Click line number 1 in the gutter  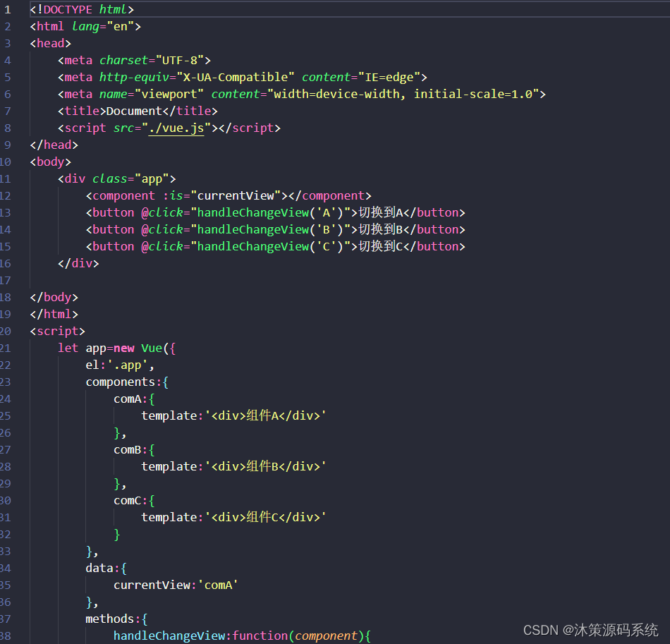tap(8, 9)
